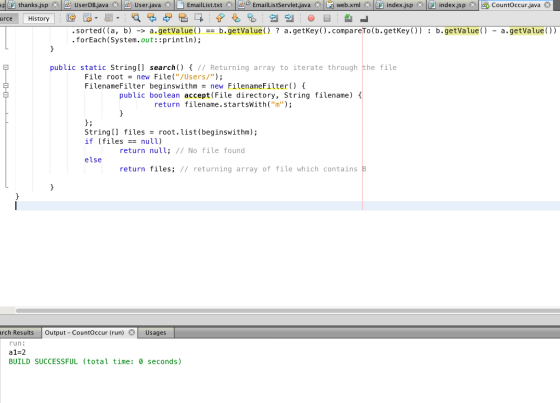Open the UserDB.java editor tab
Screen dimensions: 560x403
tap(91, 5)
